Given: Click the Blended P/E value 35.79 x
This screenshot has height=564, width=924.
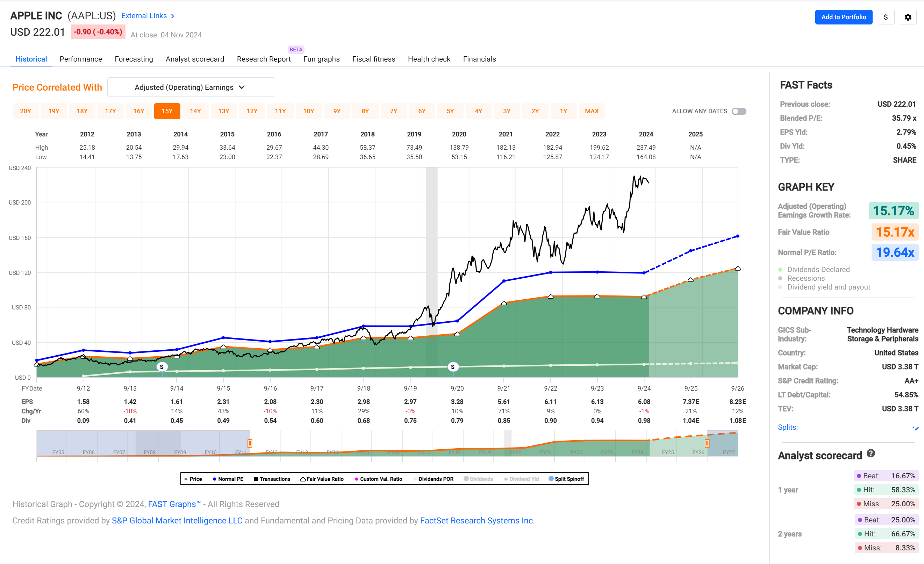Looking at the screenshot, I should tap(904, 118).
